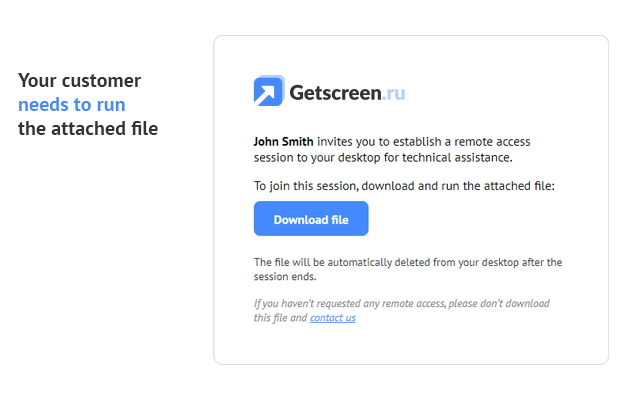The image size is (640, 400).
Task: Click the 'To join this session' instruction line
Action: click(404, 186)
